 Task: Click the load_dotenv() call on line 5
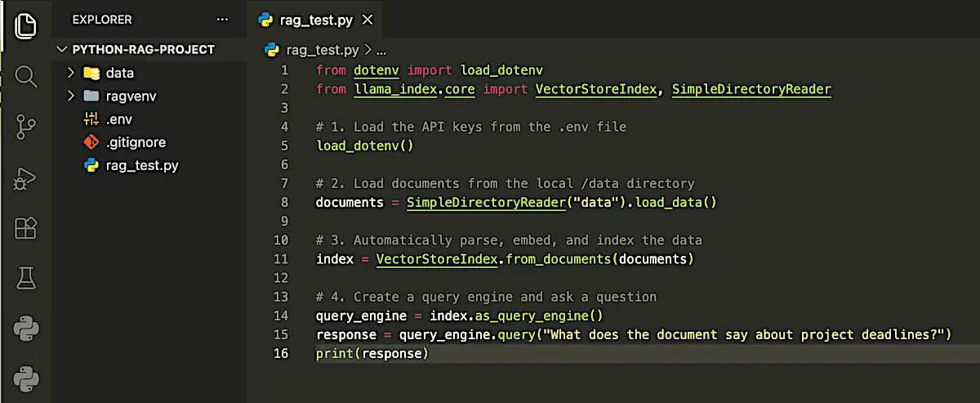point(365,146)
